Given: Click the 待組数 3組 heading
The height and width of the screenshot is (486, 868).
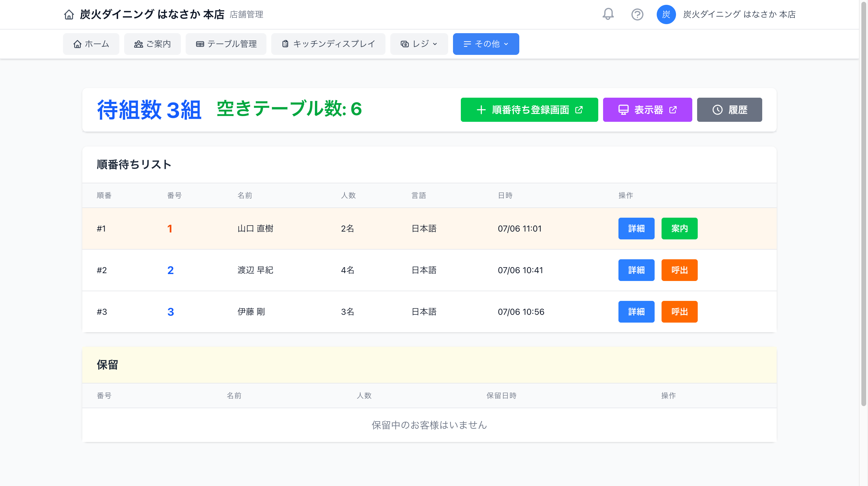Looking at the screenshot, I should (x=149, y=110).
